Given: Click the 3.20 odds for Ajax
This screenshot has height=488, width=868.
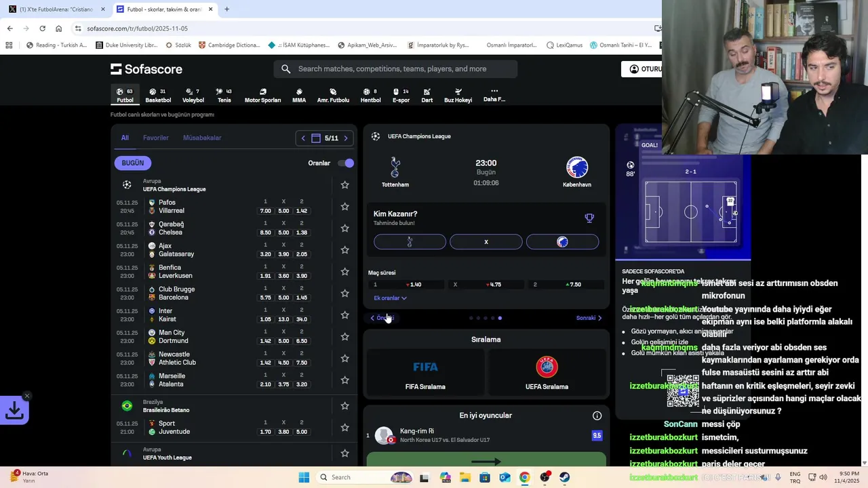Looking at the screenshot, I should [x=265, y=254].
